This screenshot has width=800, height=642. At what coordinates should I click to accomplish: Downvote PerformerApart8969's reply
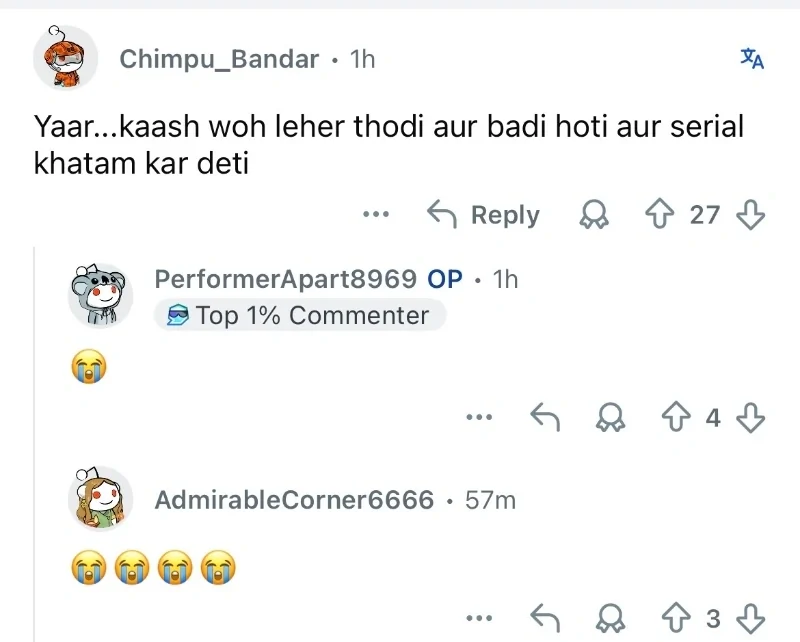(x=751, y=419)
